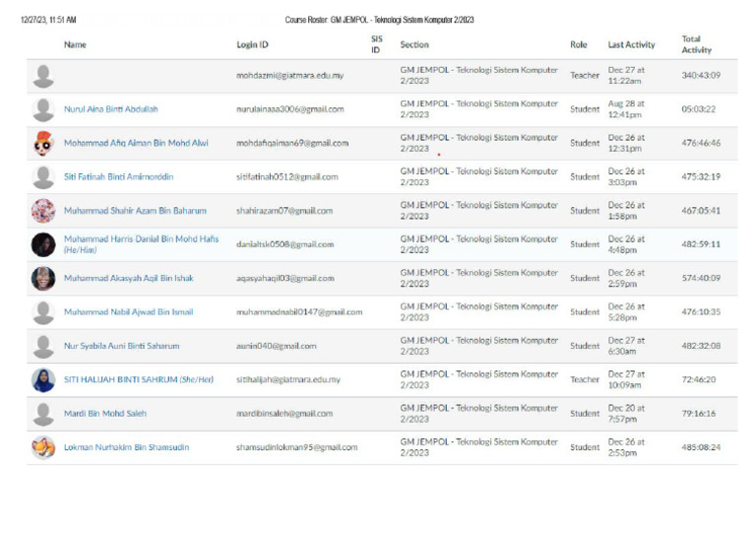Click the Last Activity column header
756x535 pixels.
(631, 44)
